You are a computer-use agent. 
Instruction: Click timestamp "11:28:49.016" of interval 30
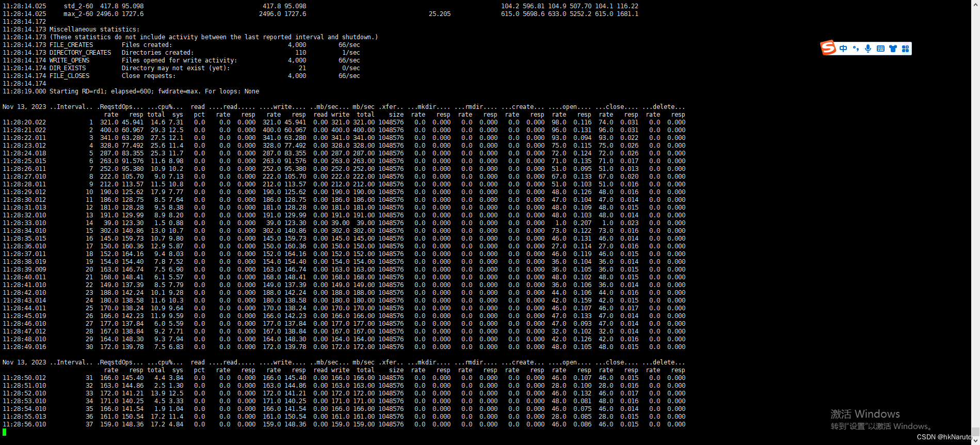click(24, 347)
